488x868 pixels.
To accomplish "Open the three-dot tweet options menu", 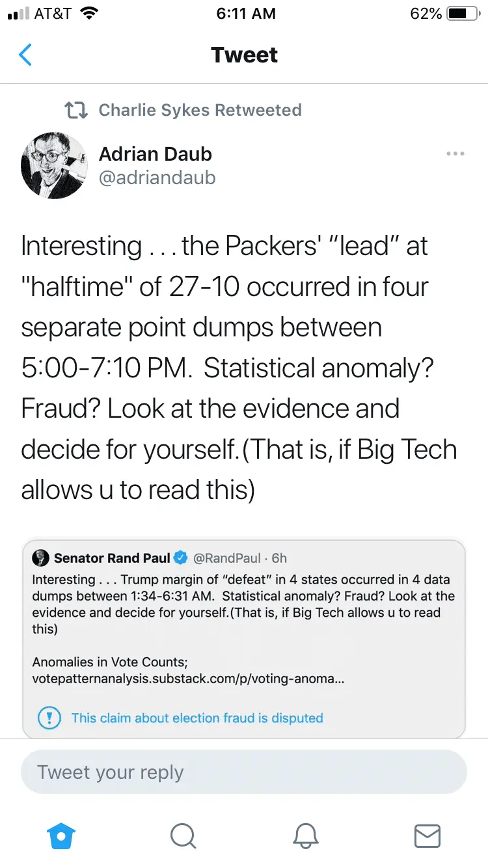I will point(455,154).
